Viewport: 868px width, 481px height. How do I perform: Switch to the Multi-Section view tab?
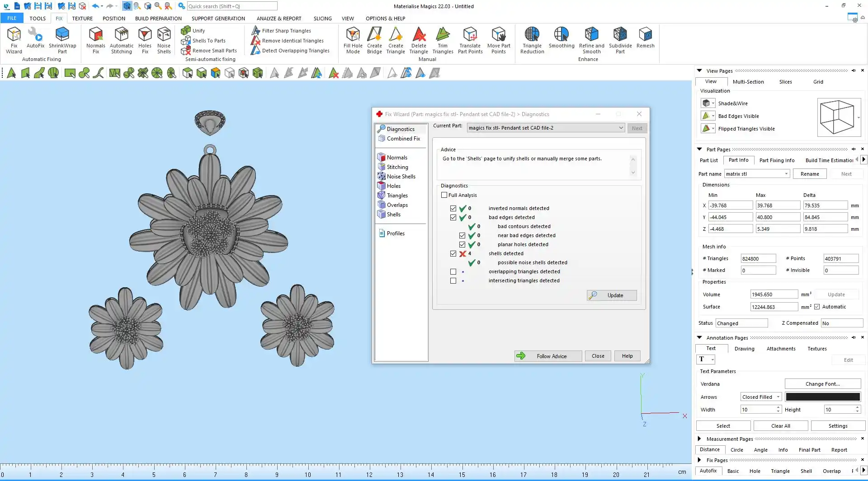coord(748,82)
